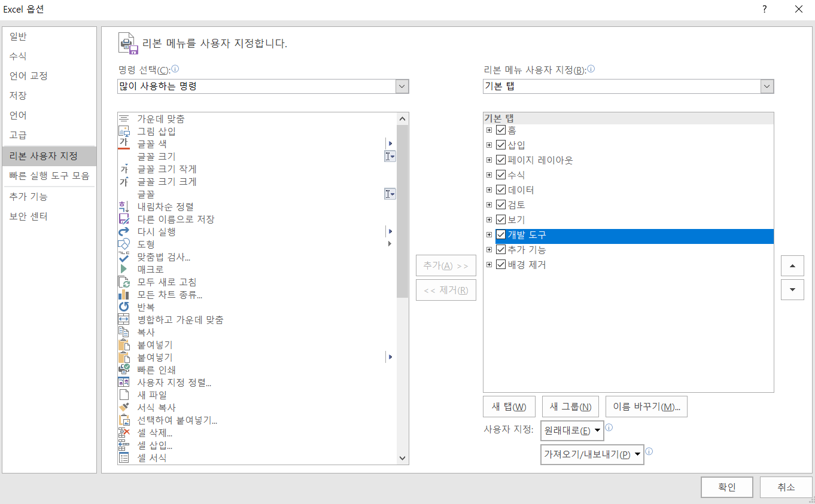815x504 pixels.
Task: Move selected tab up with arrow button
Action: click(x=792, y=265)
